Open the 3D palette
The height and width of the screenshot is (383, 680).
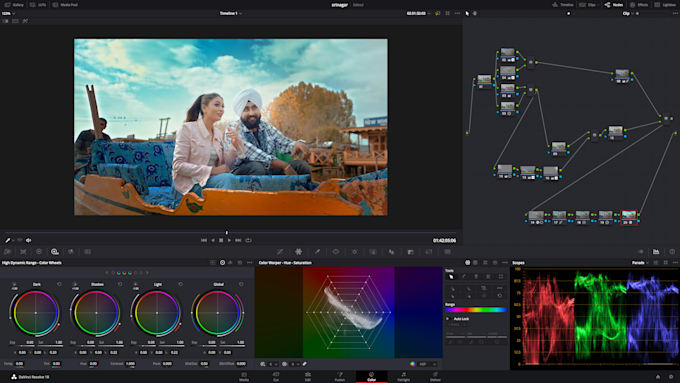tap(447, 252)
